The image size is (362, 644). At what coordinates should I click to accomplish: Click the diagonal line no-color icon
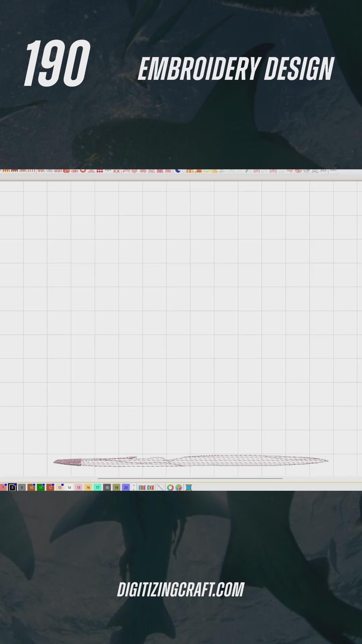161,487
